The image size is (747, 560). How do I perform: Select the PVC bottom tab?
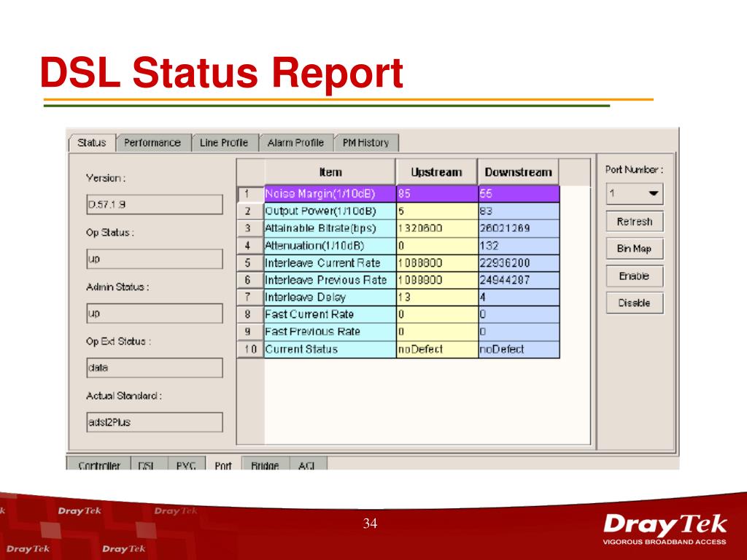186,464
